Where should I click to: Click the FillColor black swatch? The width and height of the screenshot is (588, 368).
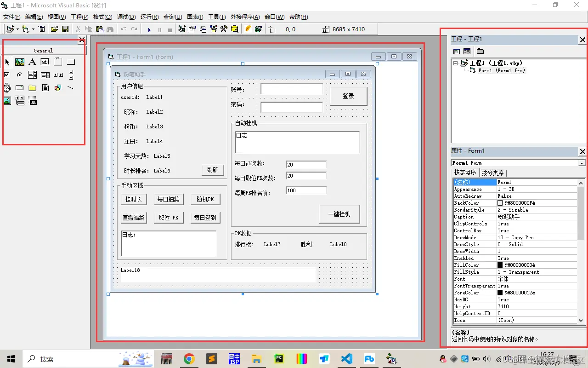(500, 265)
